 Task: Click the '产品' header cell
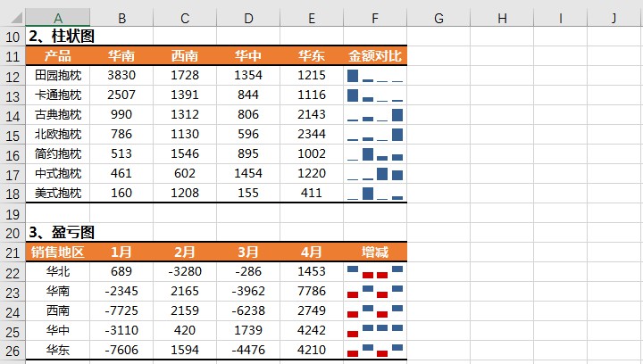[58, 55]
